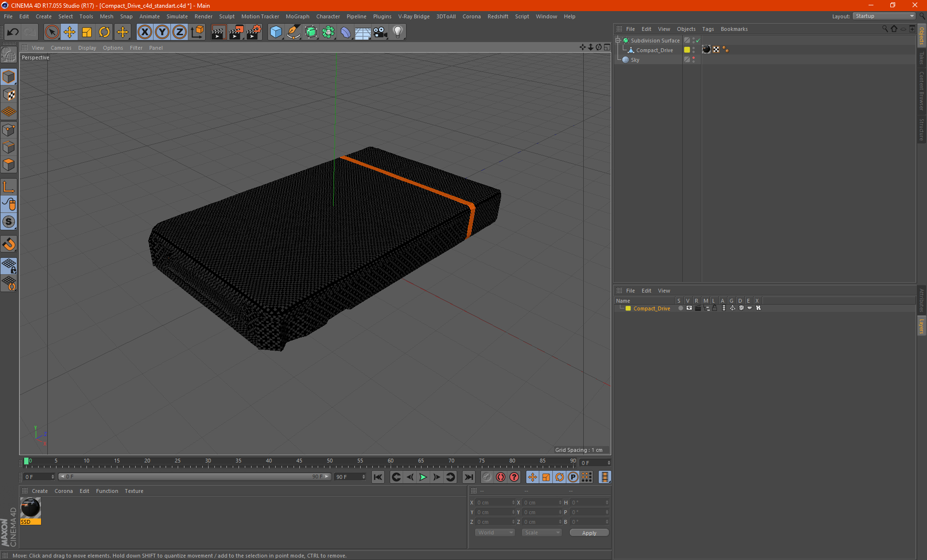Open the Layout Startup dropdown
927x560 pixels.
coord(884,16)
